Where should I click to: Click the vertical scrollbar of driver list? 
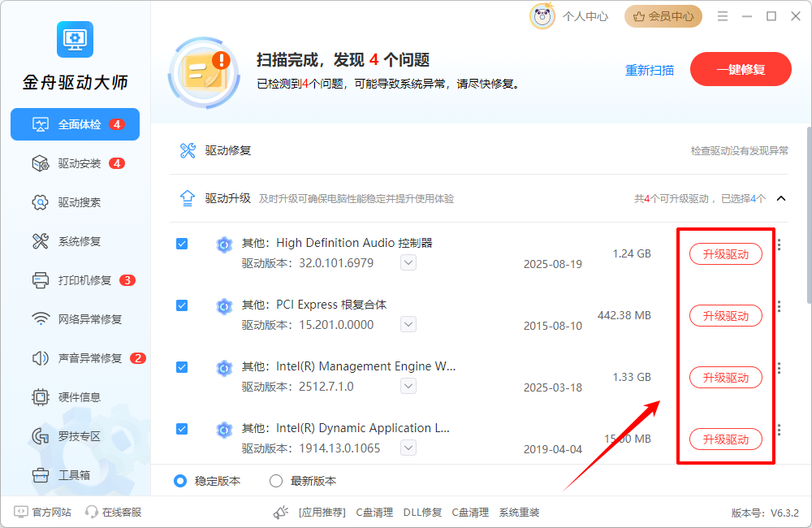click(809, 215)
